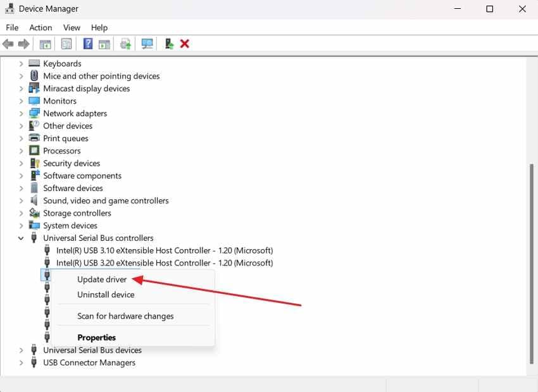
Task: Click the Network adapters category icon
Action: click(x=34, y=113)
